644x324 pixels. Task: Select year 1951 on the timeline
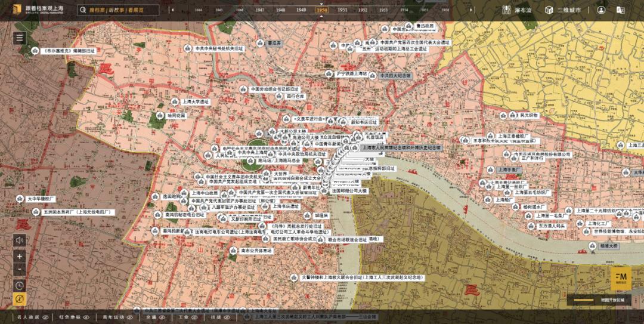(x=342, y=10)
